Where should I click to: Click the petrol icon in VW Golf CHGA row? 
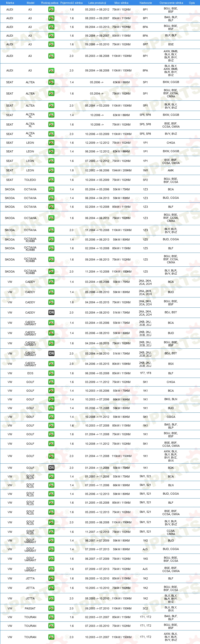pos(51,382)
